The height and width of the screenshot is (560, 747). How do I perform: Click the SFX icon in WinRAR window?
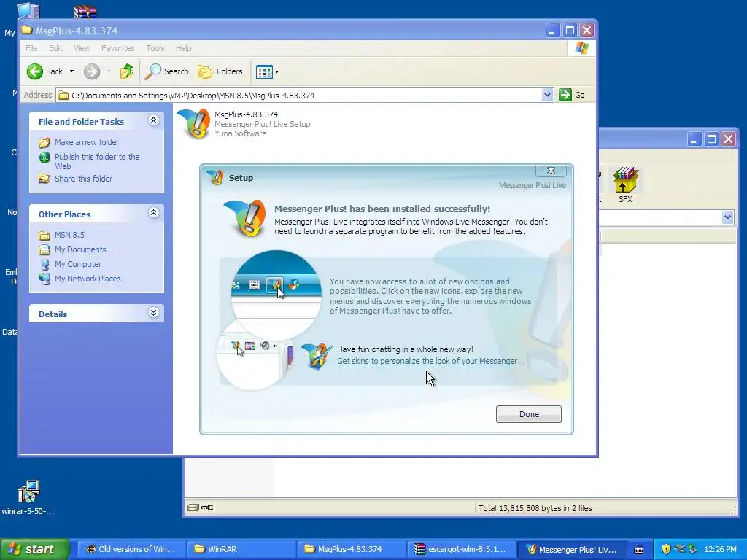[x=625, y=184]
